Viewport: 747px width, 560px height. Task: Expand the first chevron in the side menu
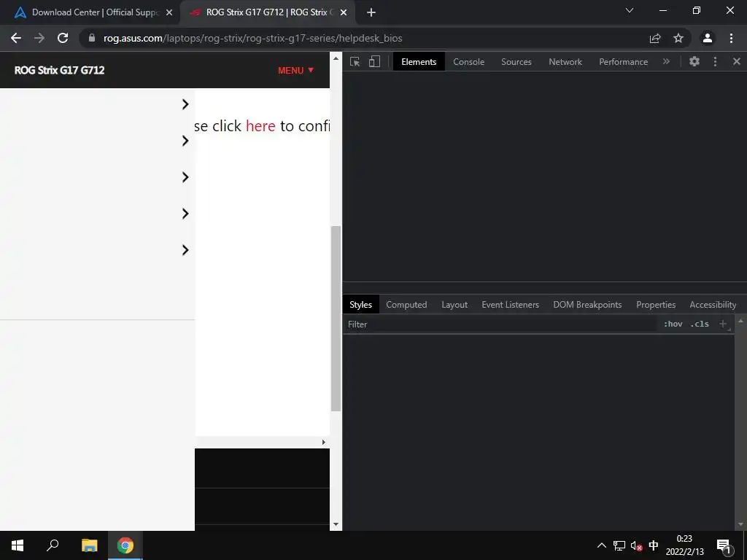185,104
